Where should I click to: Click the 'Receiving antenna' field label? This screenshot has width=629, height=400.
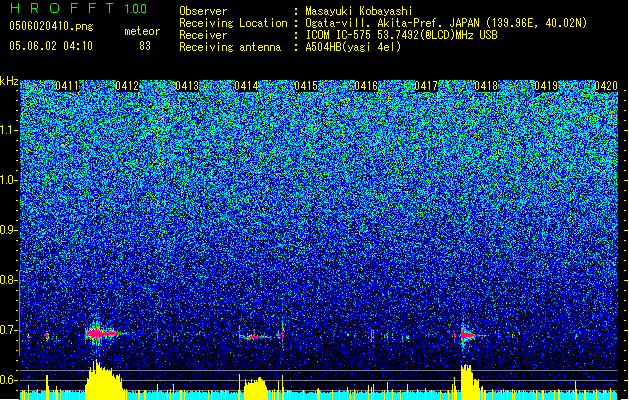tap(230, 47)
